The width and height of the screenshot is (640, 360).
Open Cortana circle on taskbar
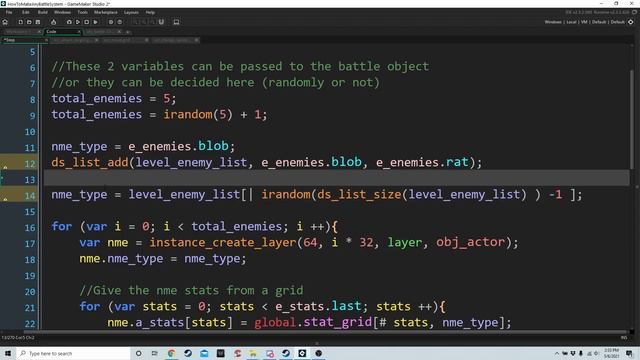pyautogui.click(x=138, y=353)
